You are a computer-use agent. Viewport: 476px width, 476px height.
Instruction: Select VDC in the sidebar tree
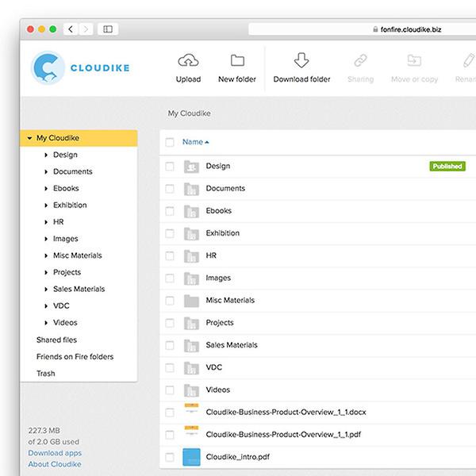click(61, 305)
